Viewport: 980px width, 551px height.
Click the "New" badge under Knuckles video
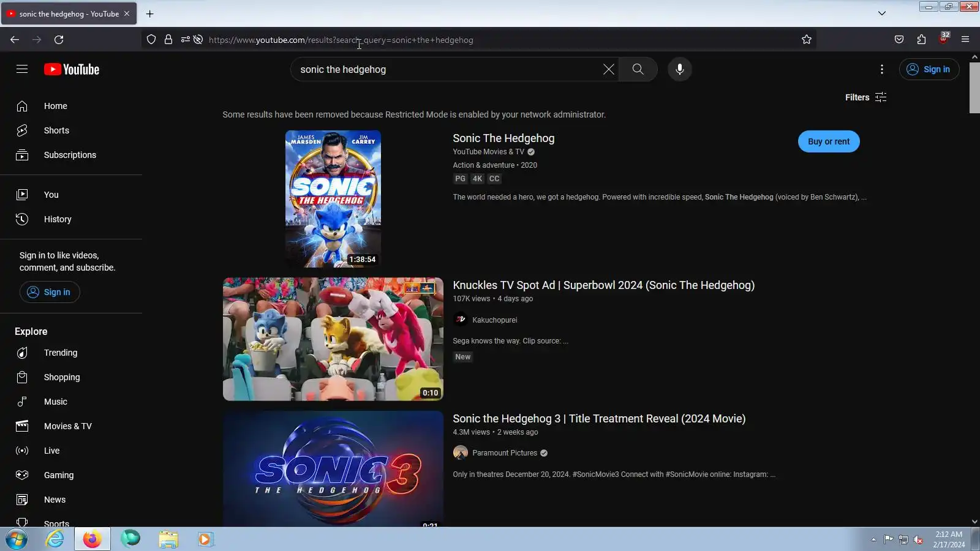tap(463, 357)
